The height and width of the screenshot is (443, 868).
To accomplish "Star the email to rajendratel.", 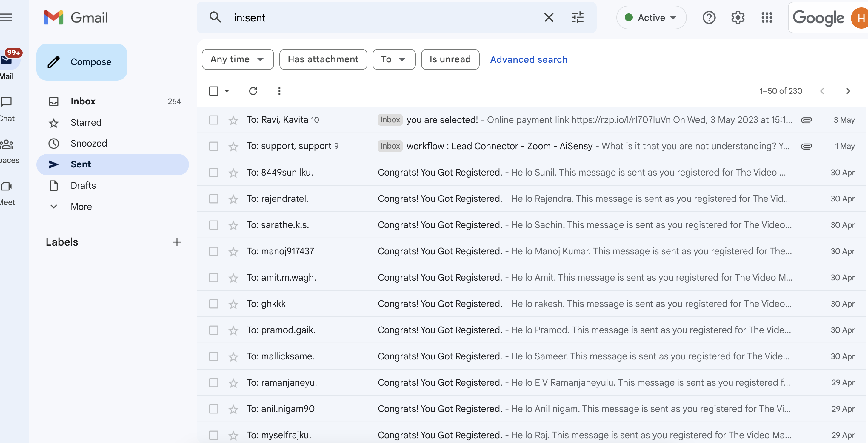I will click(233, 199).
